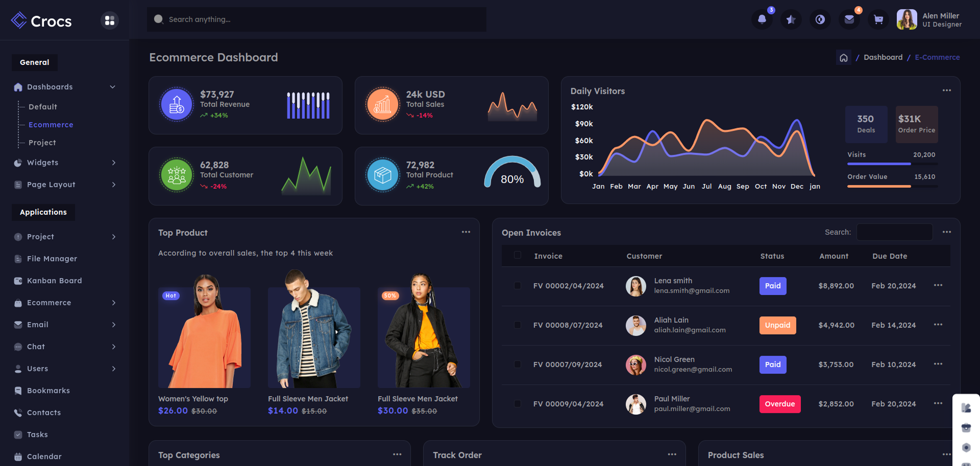Check the select-all invoices checkbox
The height and width of the screenshot is (466, 980).
[x=518, y=255]
